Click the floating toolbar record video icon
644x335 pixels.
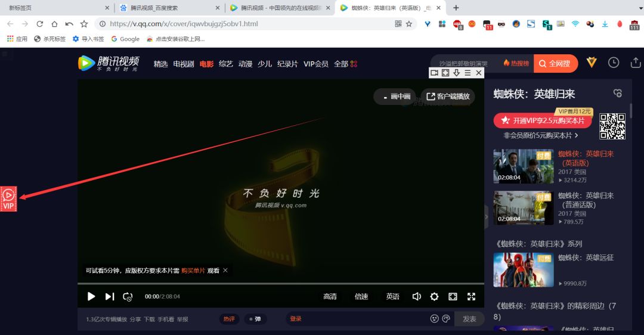tap(434, 73)
